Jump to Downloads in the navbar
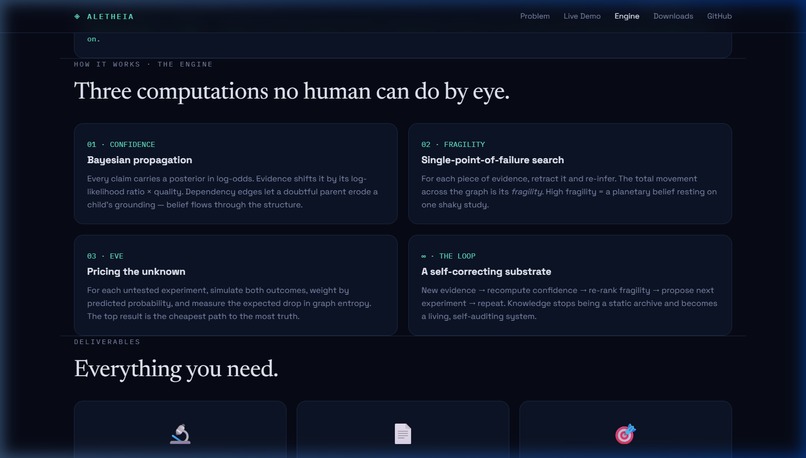Screen dimensions: 806x458 pyautogui.click(x=673, y=16)
